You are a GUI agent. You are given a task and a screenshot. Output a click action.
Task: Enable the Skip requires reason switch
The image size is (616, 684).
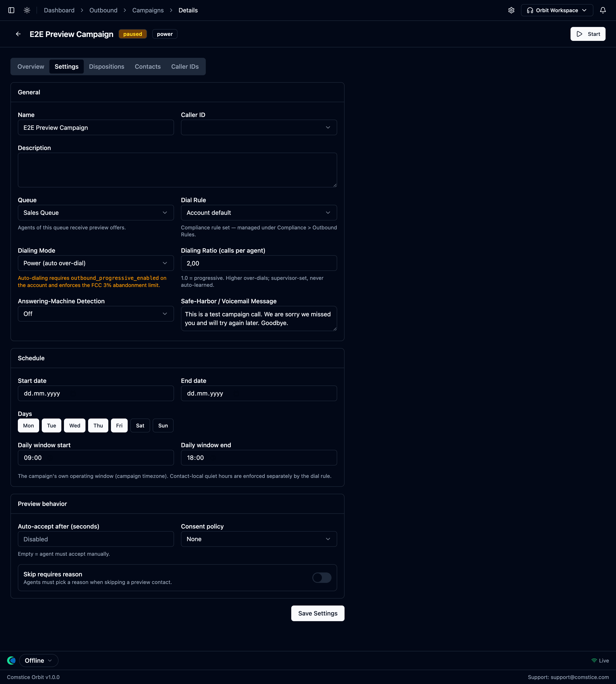pyautogui.click(x=321, y=578)
